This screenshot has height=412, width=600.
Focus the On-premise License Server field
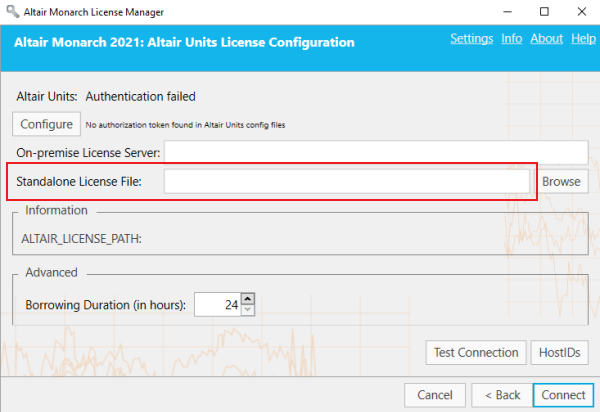coord(375,152)
